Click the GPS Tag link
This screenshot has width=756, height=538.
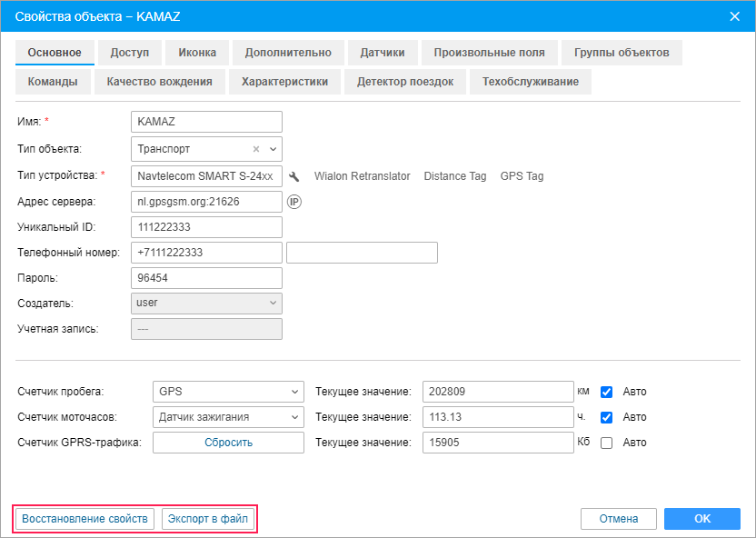[522, 176]
